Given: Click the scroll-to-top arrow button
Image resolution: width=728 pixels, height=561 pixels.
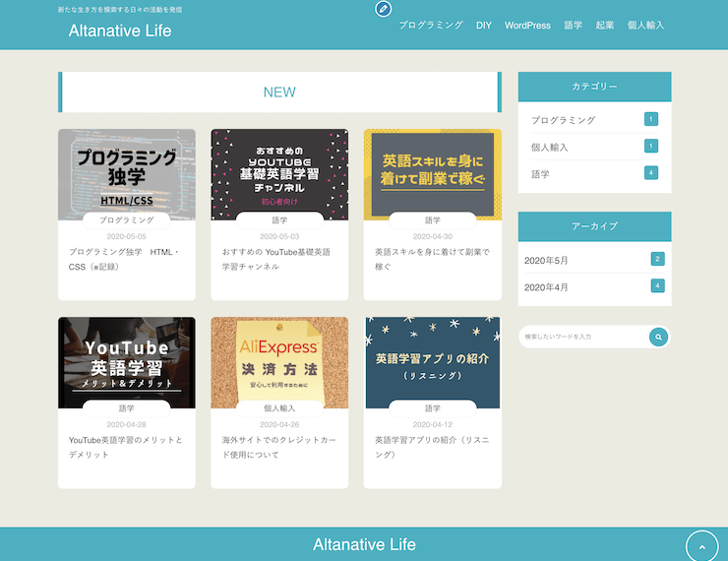Looking at the screenshot, I should point(701,546).
